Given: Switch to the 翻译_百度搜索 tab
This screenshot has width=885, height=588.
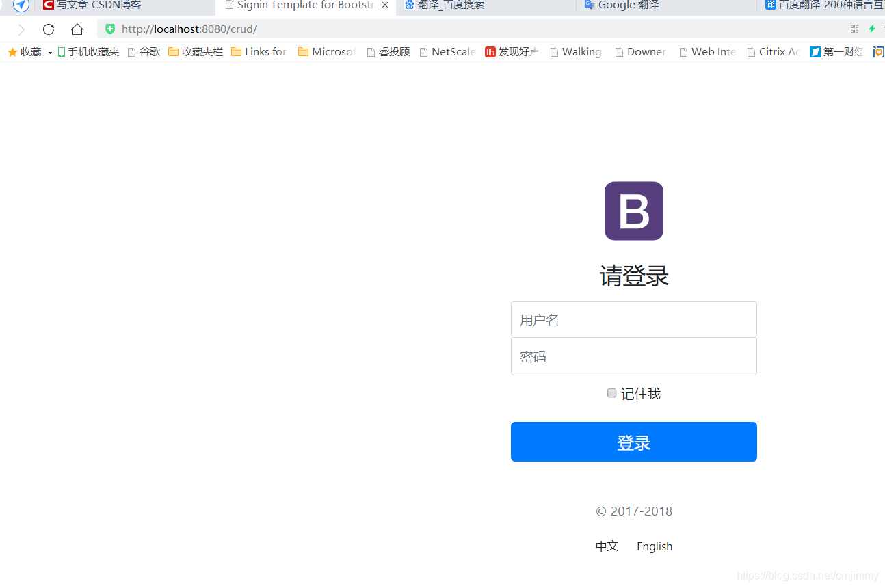Looking at the screenshot, I should point(486,6).
